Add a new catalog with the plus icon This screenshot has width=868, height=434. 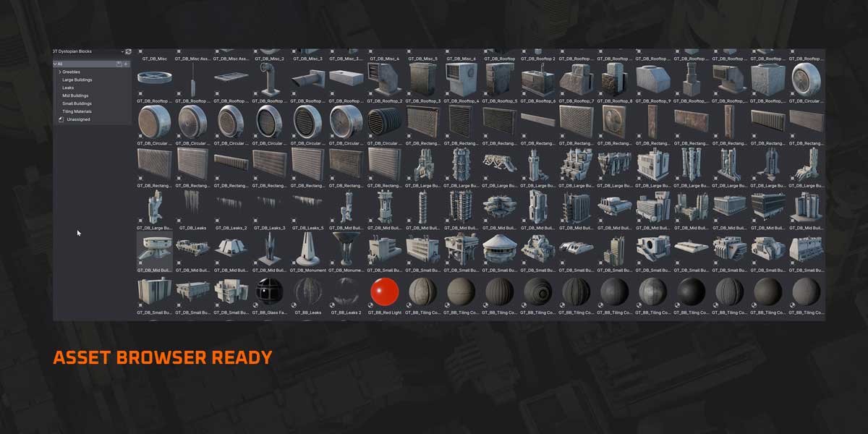127,64
